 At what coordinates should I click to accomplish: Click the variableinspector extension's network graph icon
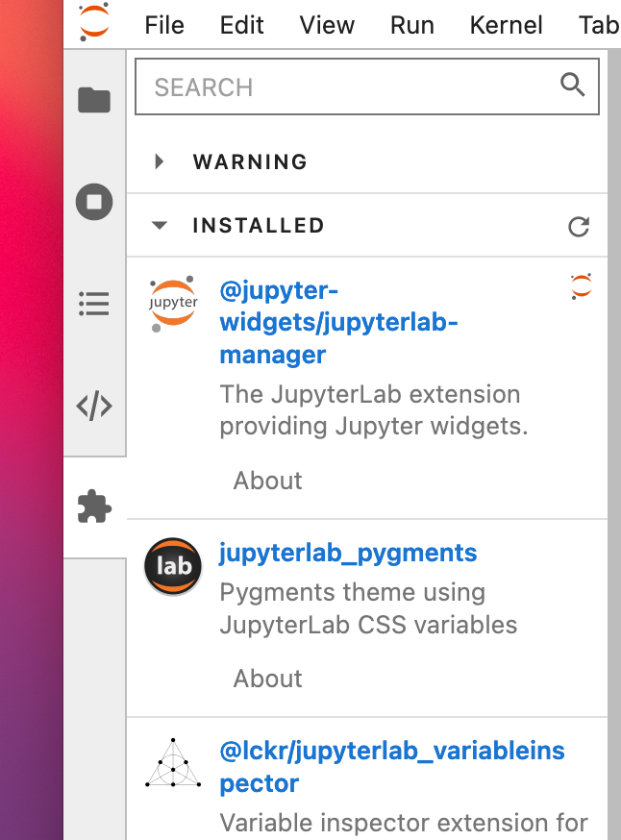(172, 766)
